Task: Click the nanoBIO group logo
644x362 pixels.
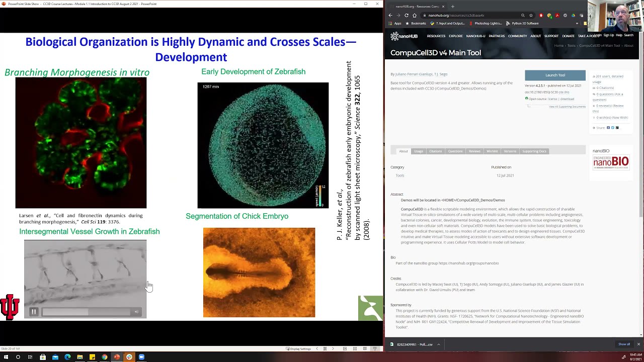Action: point(611,162)
